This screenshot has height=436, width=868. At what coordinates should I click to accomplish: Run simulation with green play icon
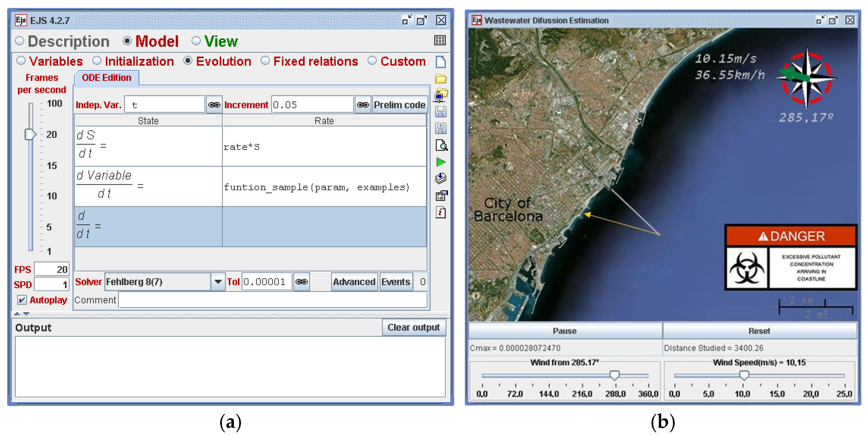(441, 162)
